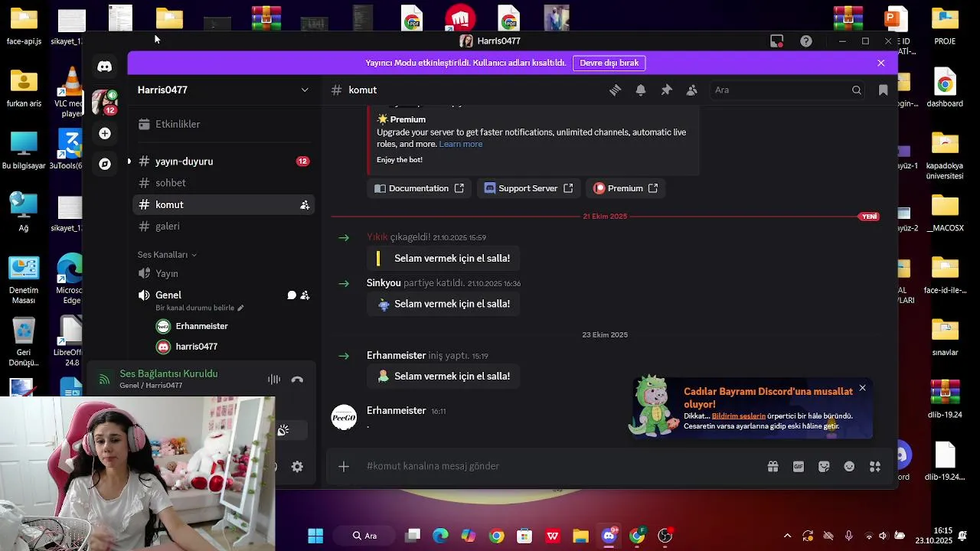Open server dropdown next to Harris0477
Viewport: 980px width, 551px height.
pyautogui.click(x=305, y=90)
